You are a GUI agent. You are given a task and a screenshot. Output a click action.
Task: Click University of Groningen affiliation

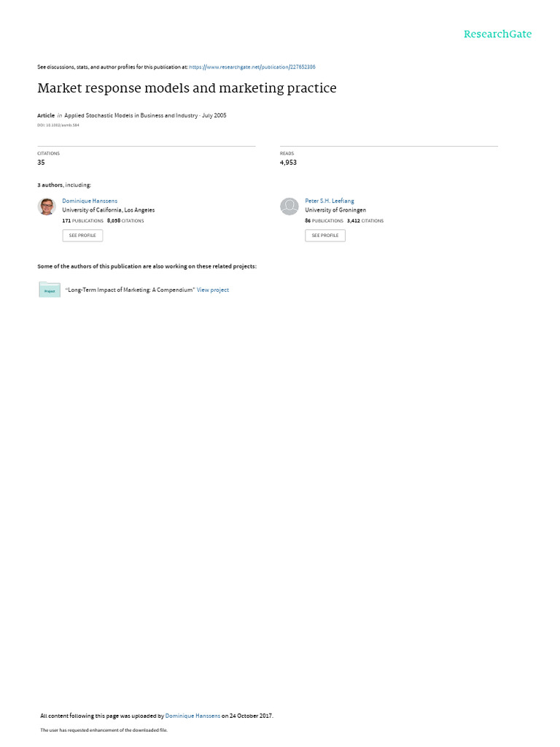[x=335, y=210]
